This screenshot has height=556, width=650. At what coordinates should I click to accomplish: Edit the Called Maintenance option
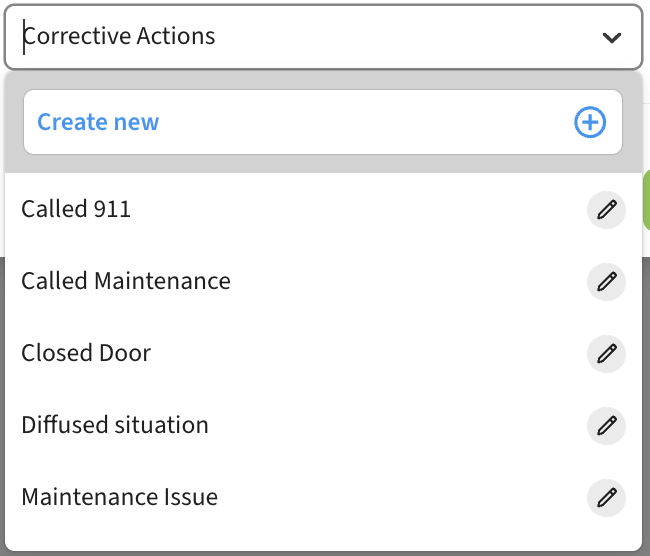(x=605, y=281)
